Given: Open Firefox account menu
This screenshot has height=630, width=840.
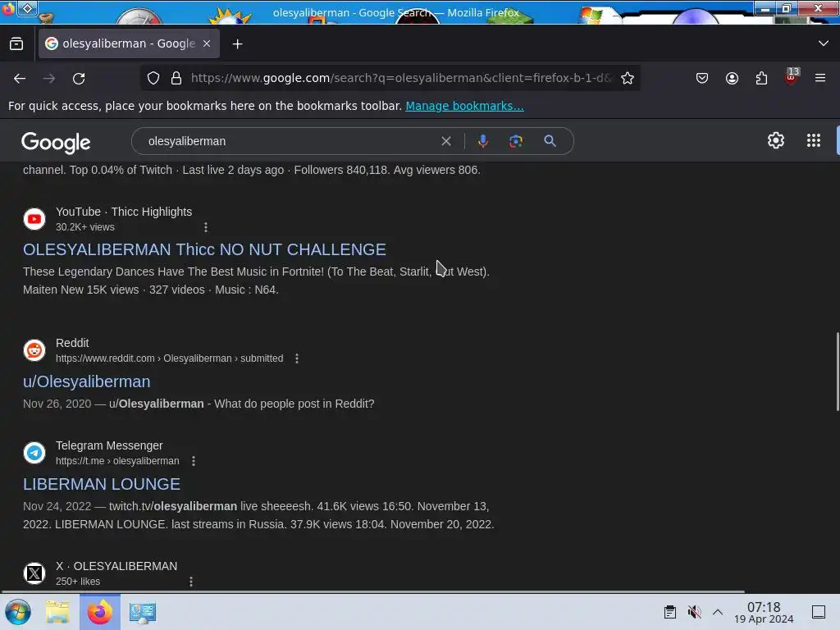Looking at the screenshot, I should point(732,78).
